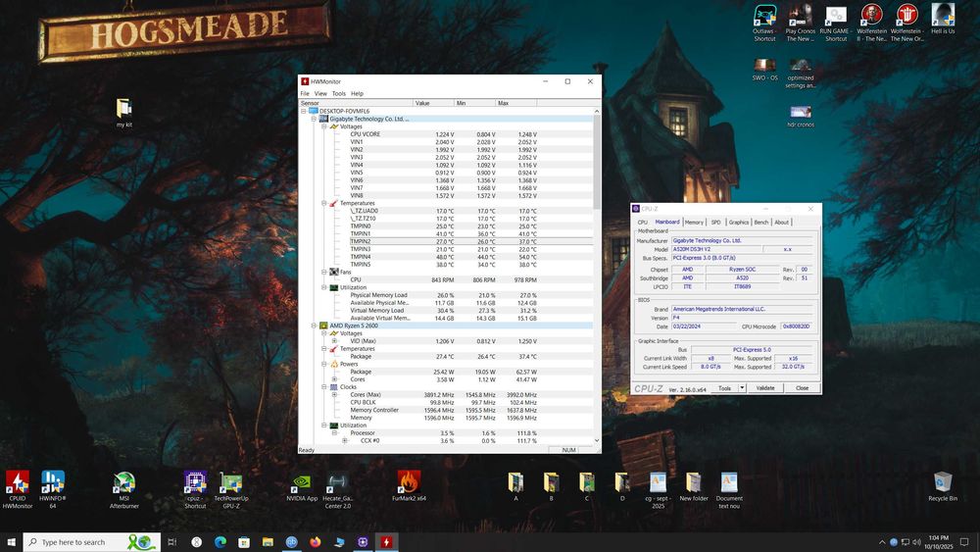Viewport: 980px width, 552px height.
Task: Switch to the Graphics tab in CPU-Z
Action: pos(739,223)
